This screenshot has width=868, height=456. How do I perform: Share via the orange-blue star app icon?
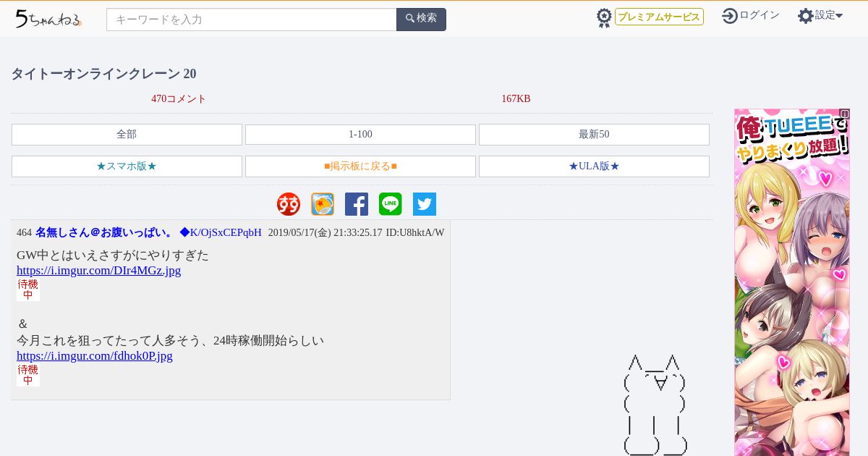click(323, 204)
